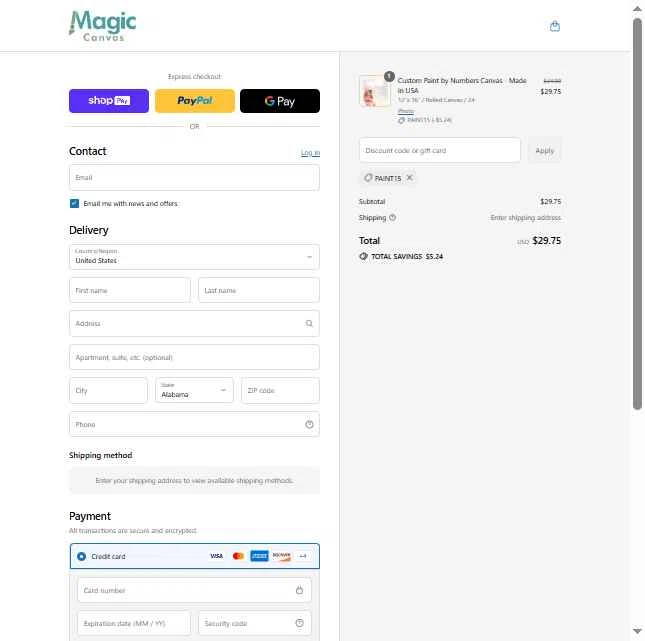Click the product thumbnail image
Viewport: 645px width, 641px height.
(375, 91)
